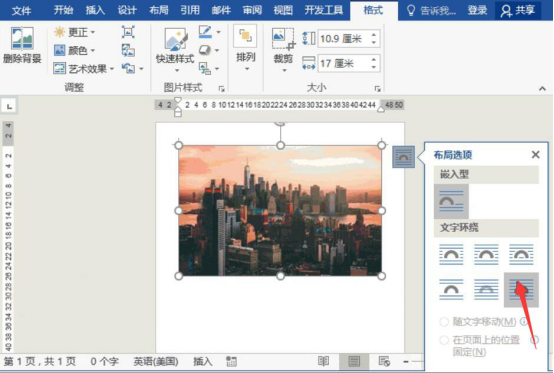Open the Size (大小) dialog launcher

(x=377, y=89)
